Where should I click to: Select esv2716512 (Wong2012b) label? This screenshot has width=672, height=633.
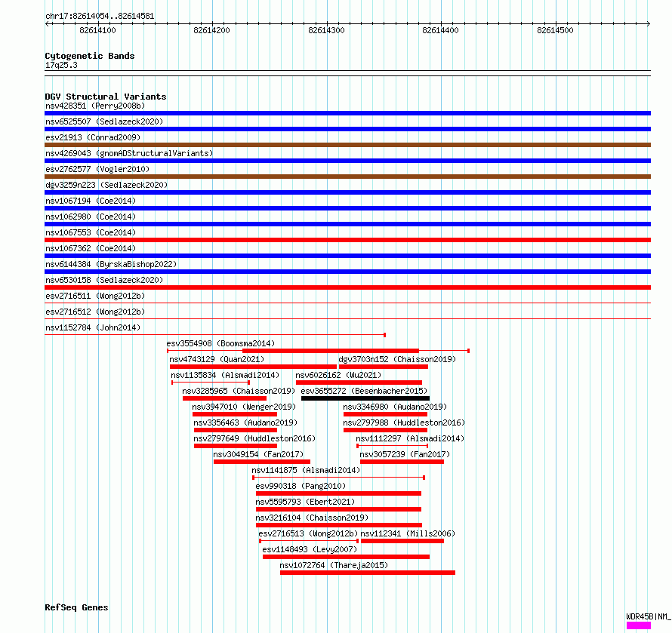[95, 312]
